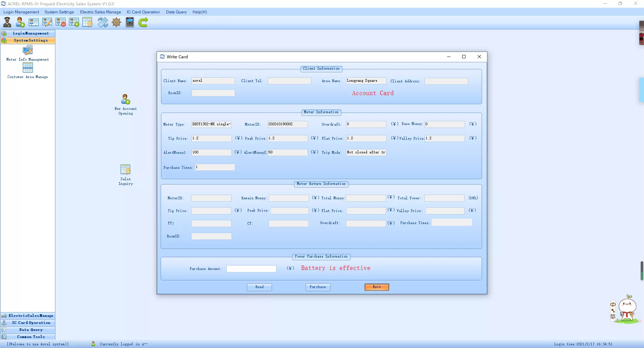Screen dimensions: 644x348
Task: Expand the ElectricSalesManage sidebar panel
Action: point(31,316)
